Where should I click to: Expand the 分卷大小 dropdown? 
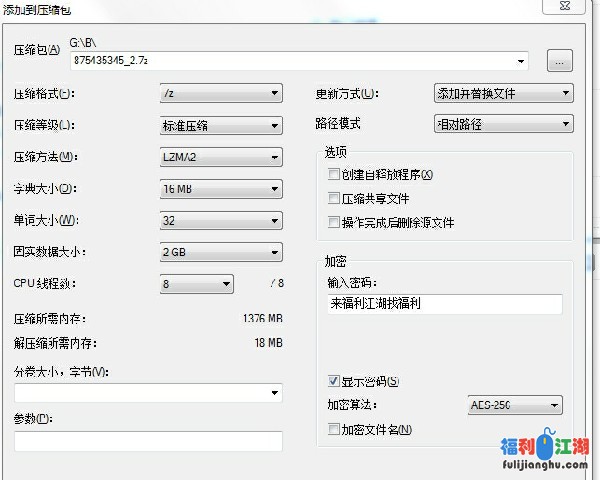[x=148, y=394]
